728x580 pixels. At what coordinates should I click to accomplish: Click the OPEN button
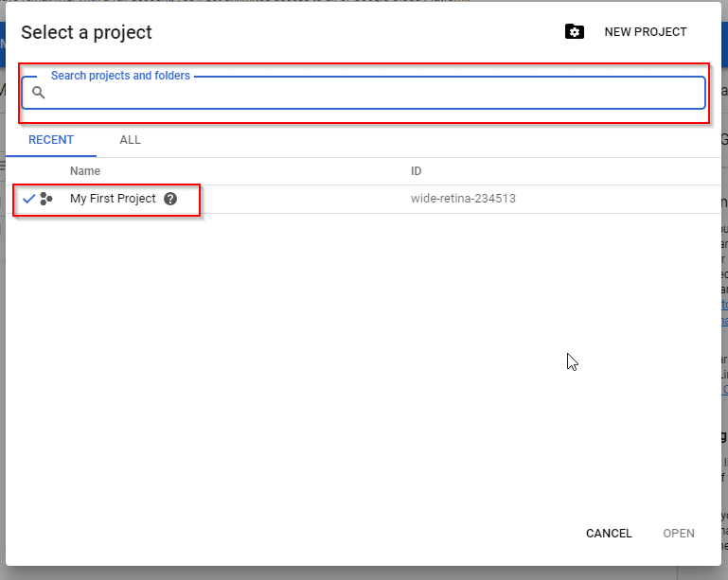(679, 533)
